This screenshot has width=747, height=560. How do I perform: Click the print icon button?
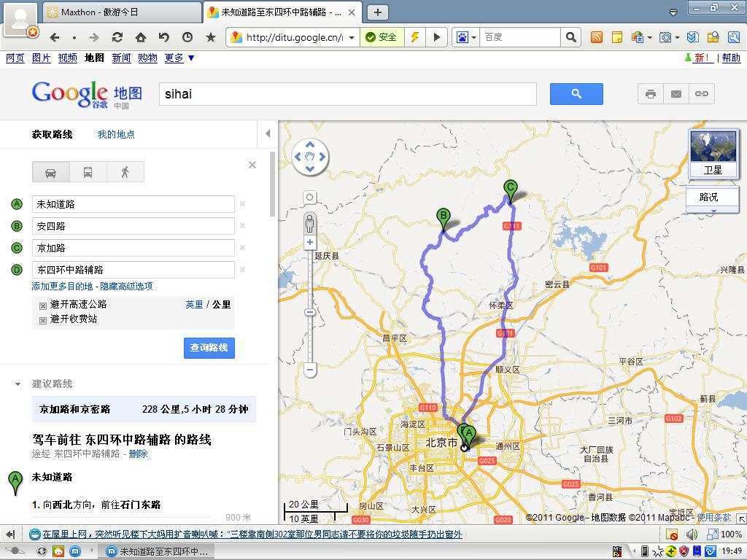pyautogui.click(x=650, y=94)
